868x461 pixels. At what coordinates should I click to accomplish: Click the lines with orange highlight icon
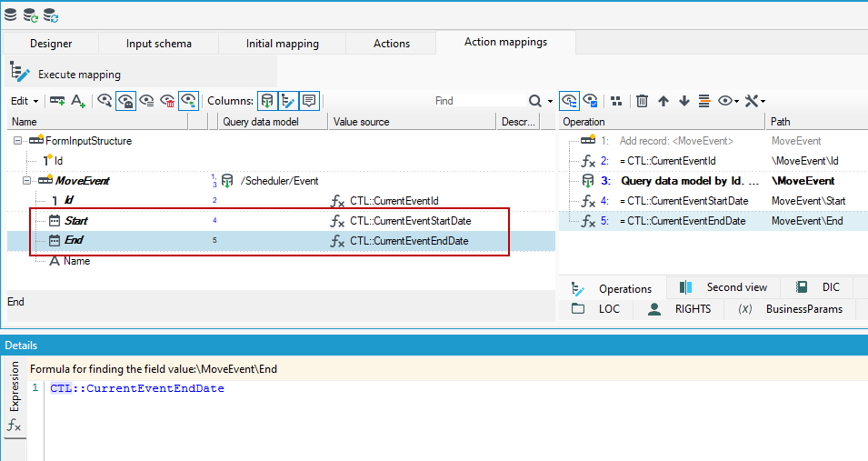click(704, 101)
